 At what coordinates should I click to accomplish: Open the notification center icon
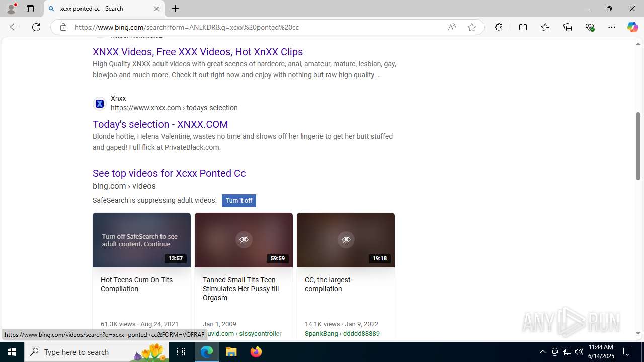click(628, 352)
